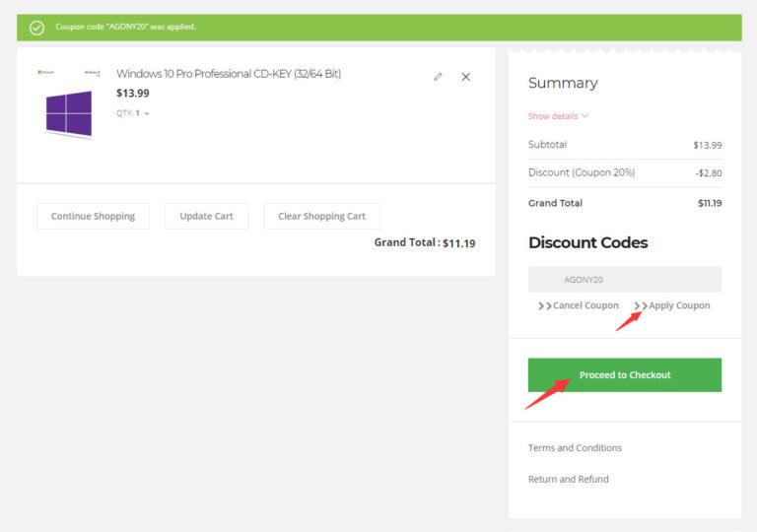Click Cancel Coupon link
Image resolution: width=757 pixels, height=532 pixels.
pyautogui.click(x=579, y=305)
